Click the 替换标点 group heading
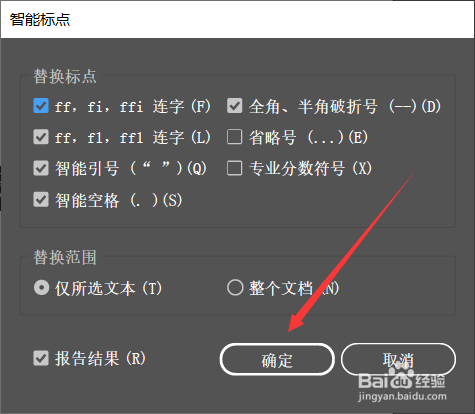 tap(65, 77)
